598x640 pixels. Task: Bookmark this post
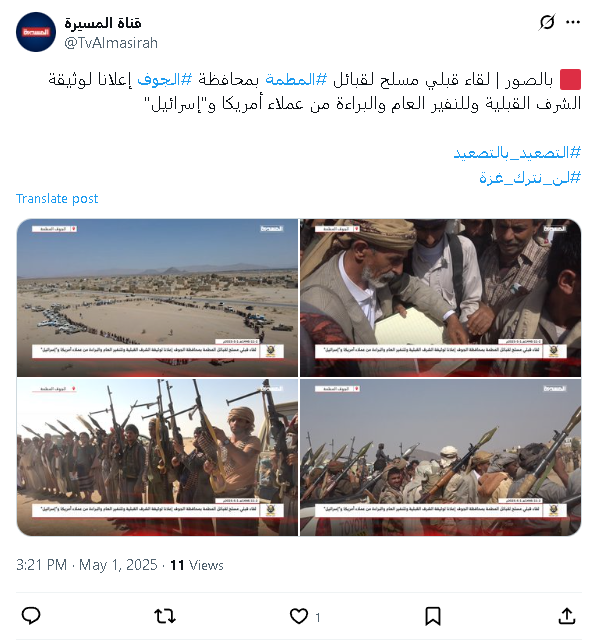click(433, 616)
